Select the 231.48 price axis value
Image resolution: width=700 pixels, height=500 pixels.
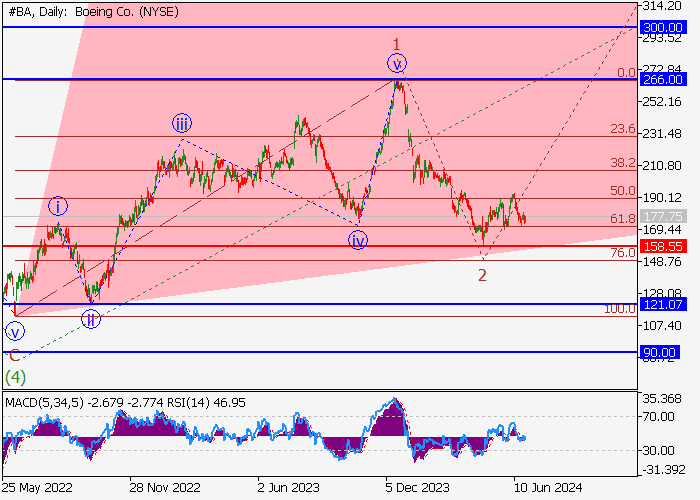coord(662,133)
